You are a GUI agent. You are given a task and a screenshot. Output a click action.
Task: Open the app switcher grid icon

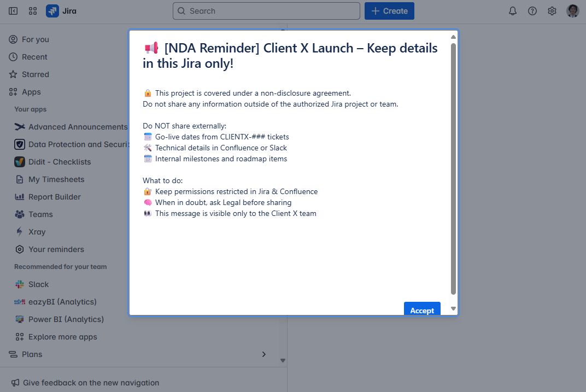(33, 11)
